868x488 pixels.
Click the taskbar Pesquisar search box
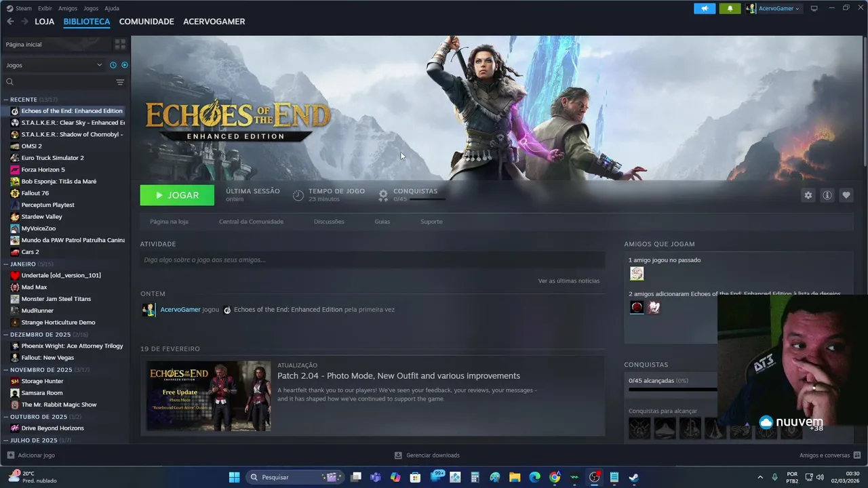pyautogui.click(x=294, y=477)
